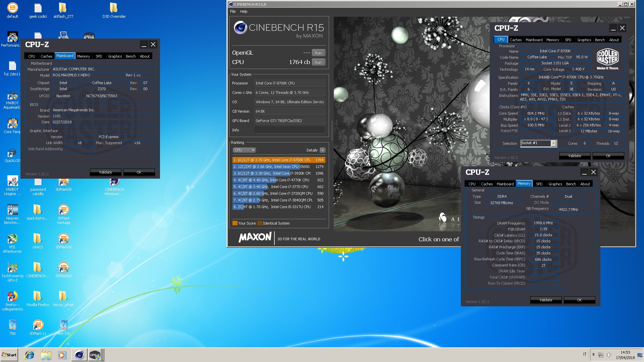
Task: Open the Socket #1 selection dropdown
Action: (538, 143)
